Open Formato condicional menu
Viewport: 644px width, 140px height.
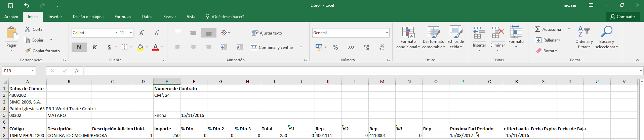(x=408, y=38)
